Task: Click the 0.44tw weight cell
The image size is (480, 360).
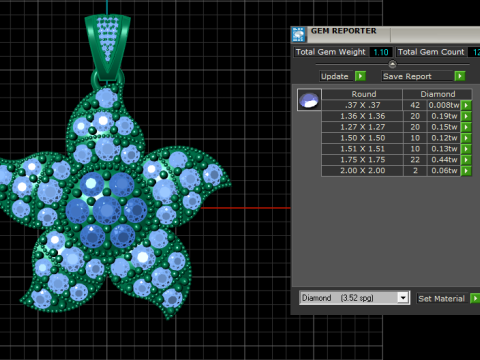Action: [444, 160]
